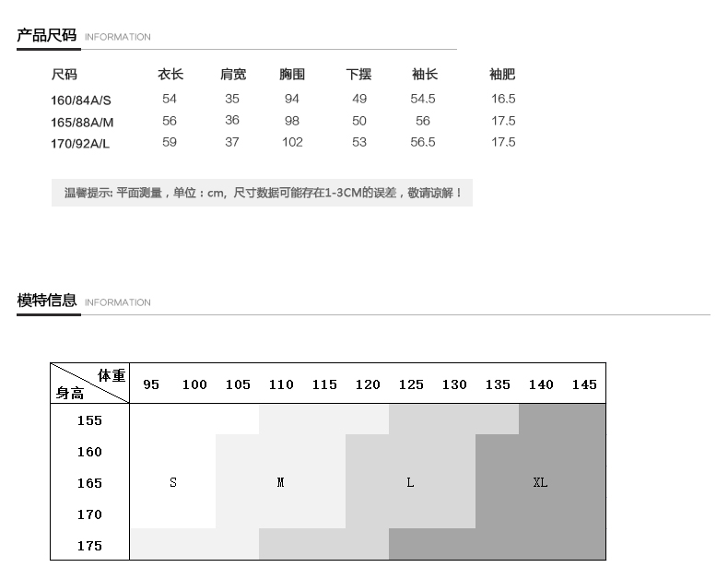Select the 165/88A/M size row label
Screen dimensions: 728x579
coord(82,122)
